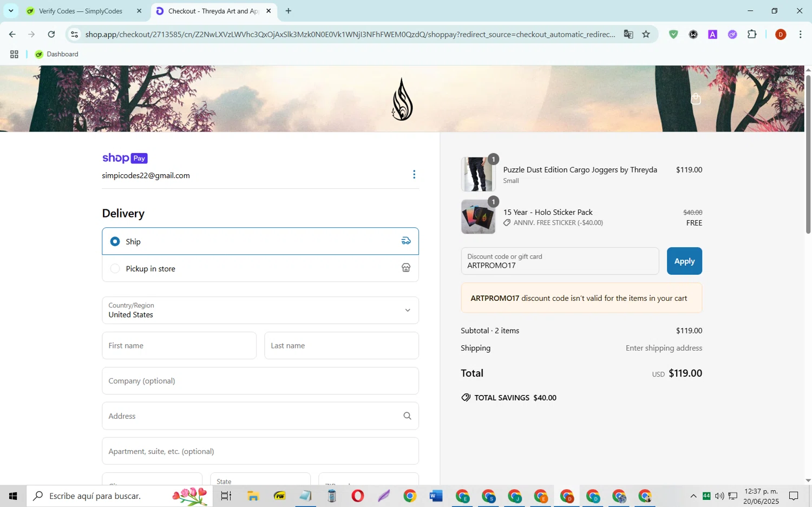This screenshot has height=507, width=812.
Task: Click the Cargo Joggers product thumbnail
Action: [478, 174]
